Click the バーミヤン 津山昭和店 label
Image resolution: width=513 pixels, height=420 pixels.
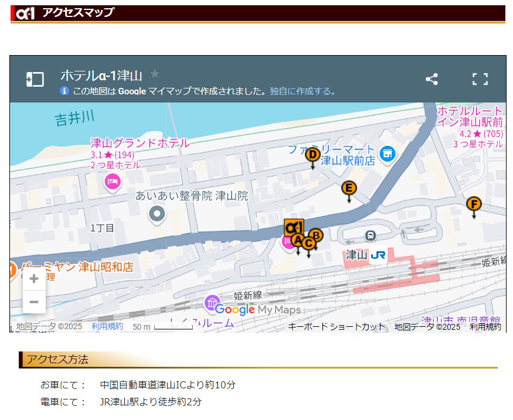click(x=77, y=267)
